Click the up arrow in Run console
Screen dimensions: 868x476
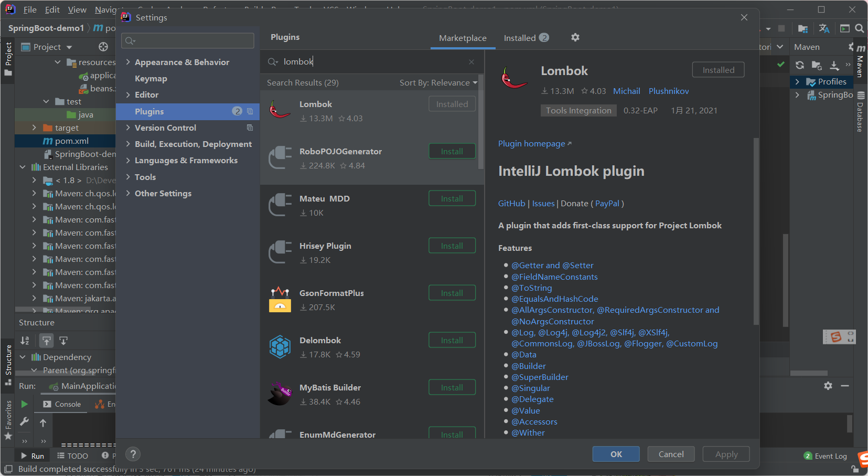click(x=43, y=423)
